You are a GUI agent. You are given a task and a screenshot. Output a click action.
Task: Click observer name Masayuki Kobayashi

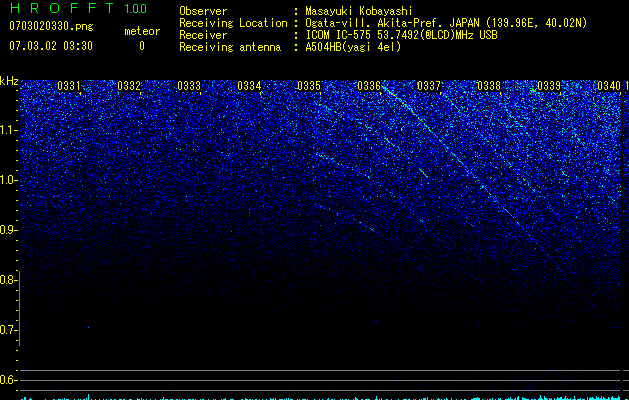pos(359,11)
